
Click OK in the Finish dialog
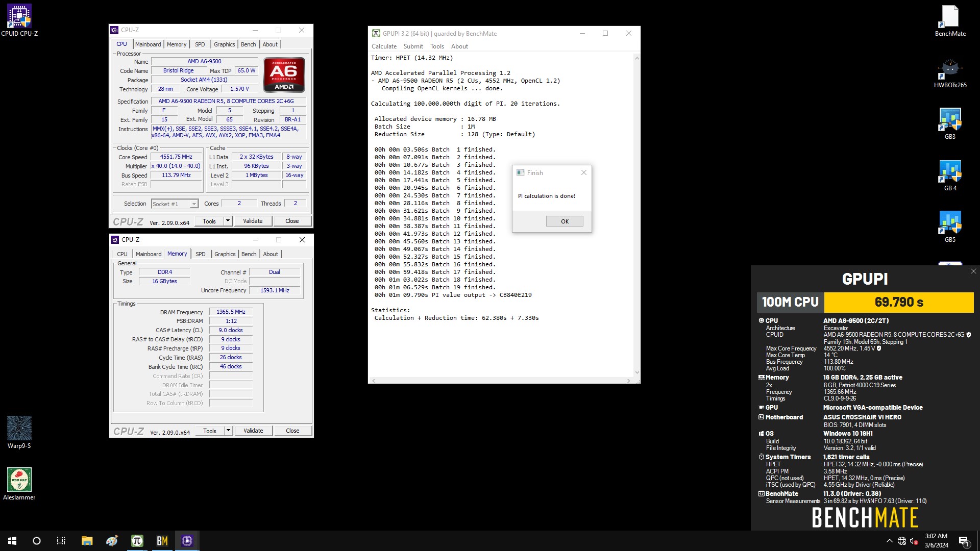(x=565, y=221)
